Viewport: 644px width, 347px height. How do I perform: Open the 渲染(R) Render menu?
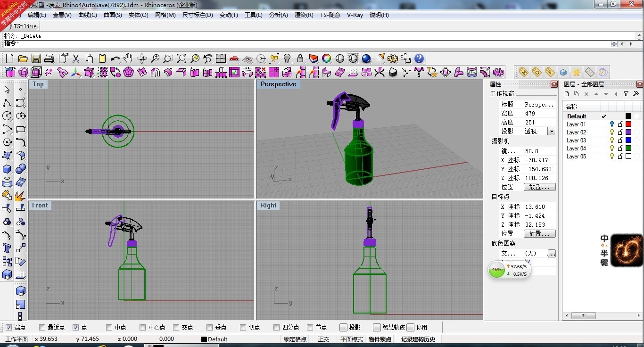304,15
